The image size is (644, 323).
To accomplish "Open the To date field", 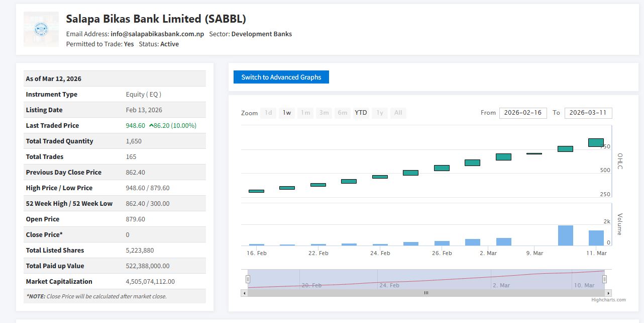I will 588,113.
